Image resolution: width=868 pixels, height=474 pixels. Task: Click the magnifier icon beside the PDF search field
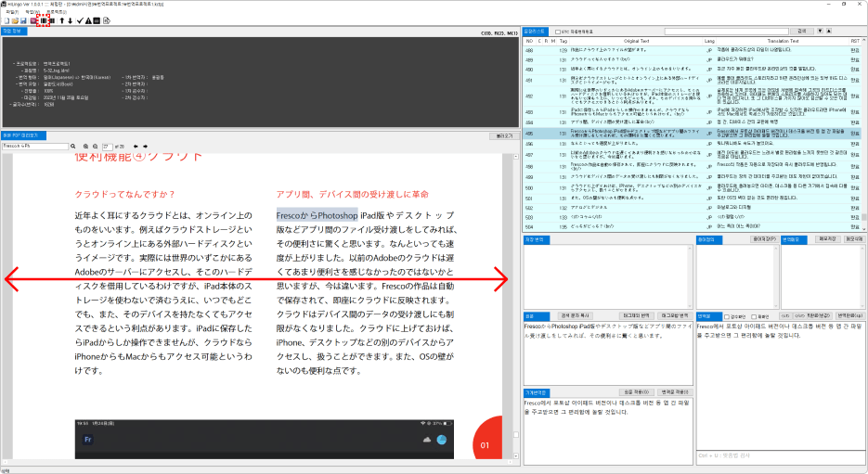click(72, 147)
